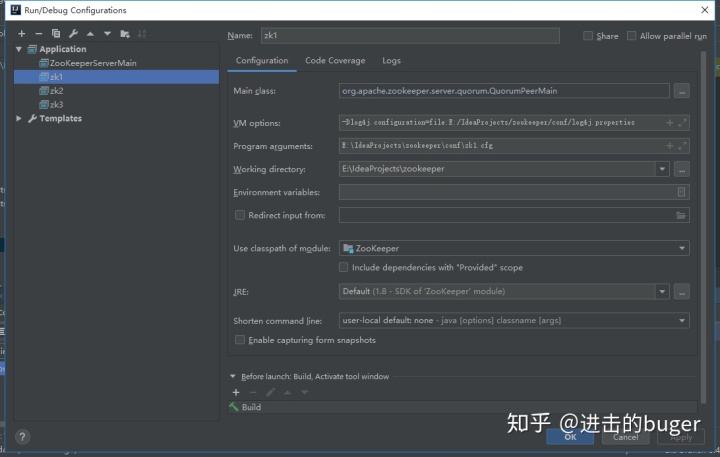Enable capturing form snapshots checkbox
The width and height of the screenshot is (720, 457).
pyautogui.click(x=240, y=340)
